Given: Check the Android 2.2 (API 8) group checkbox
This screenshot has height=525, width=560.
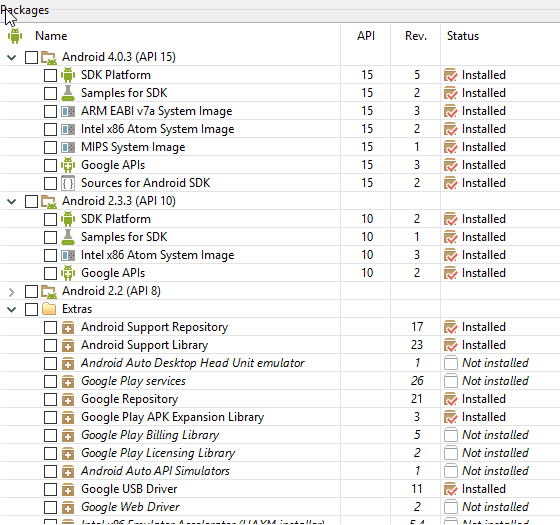Looking at the screenshot, I should click(x=31, y=291).
